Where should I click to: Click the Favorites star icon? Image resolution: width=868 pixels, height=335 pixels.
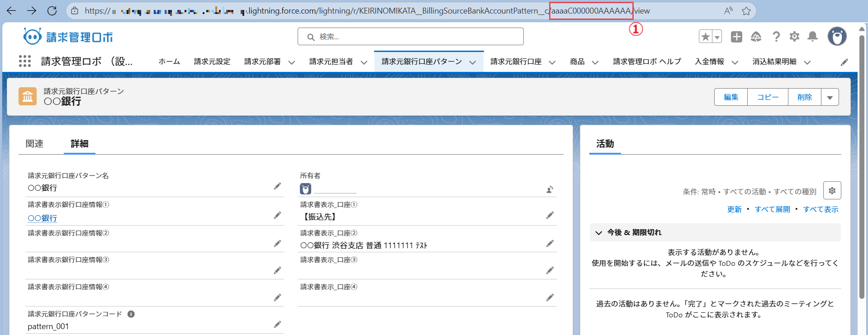click(x=705, y=37)
